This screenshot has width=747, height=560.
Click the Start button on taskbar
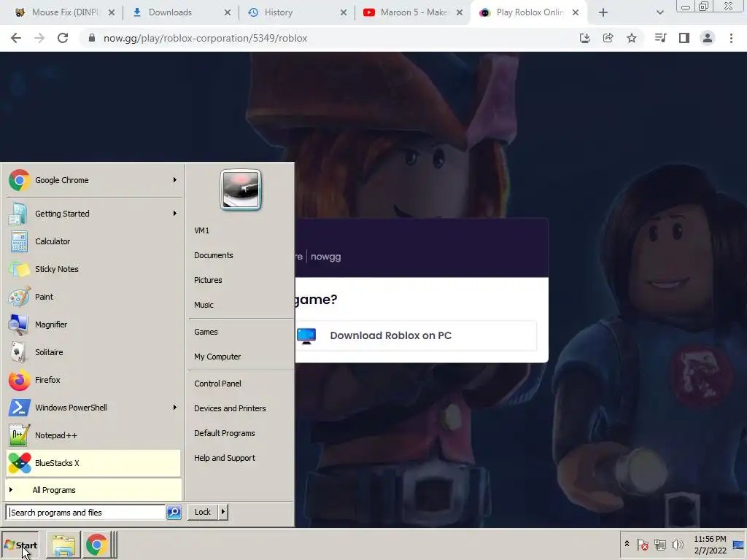click(x=20, y=545)
